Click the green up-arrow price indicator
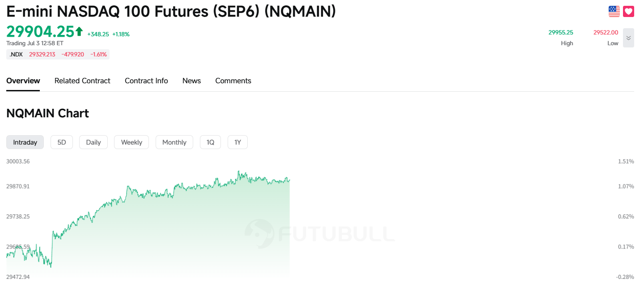Viewport: 644px width, 282px height. pyautogui.click(x=79, y=31)
